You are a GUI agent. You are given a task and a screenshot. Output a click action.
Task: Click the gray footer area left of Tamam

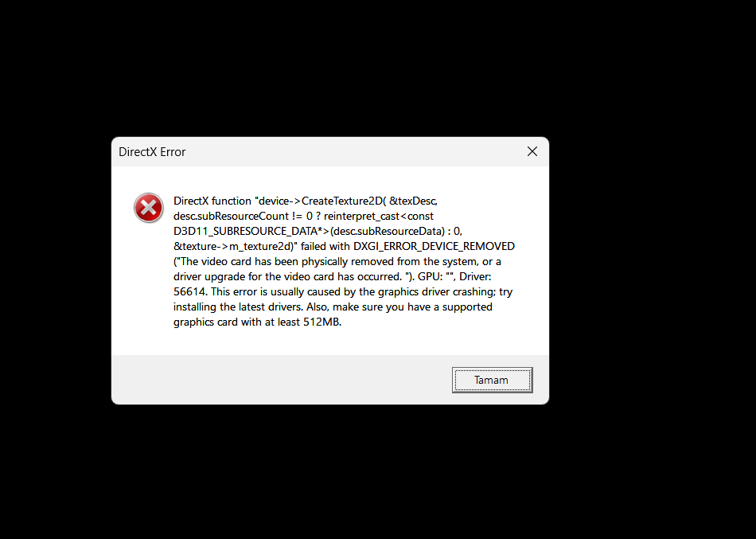(x=279, y=380)
